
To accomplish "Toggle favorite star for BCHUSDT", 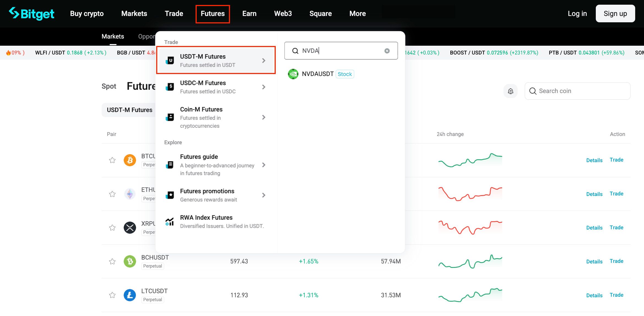I will [x=112, y=261].
